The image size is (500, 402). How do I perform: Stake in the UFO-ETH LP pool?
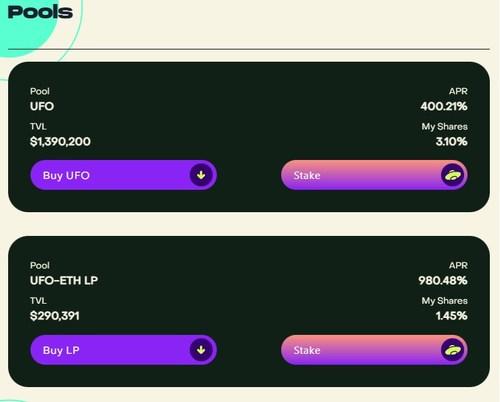click(x=374, y=350)
